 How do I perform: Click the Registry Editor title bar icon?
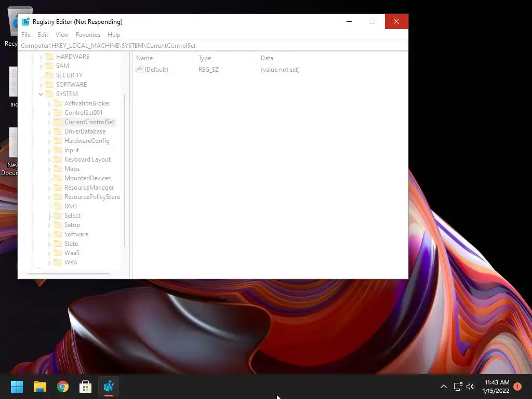[x=25, y=22]
